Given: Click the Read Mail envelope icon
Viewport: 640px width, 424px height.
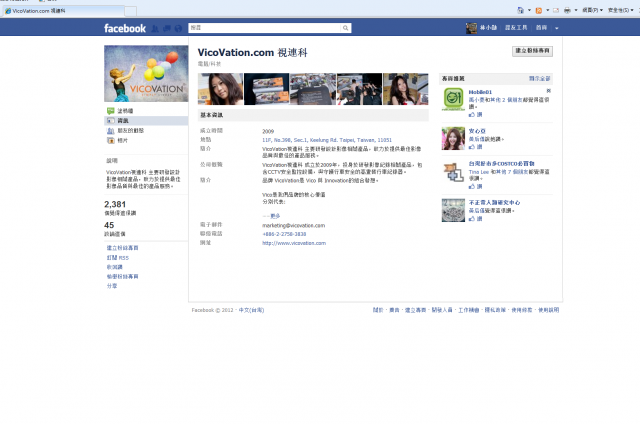Looking at the screenshot, I should tap(556, 11).
